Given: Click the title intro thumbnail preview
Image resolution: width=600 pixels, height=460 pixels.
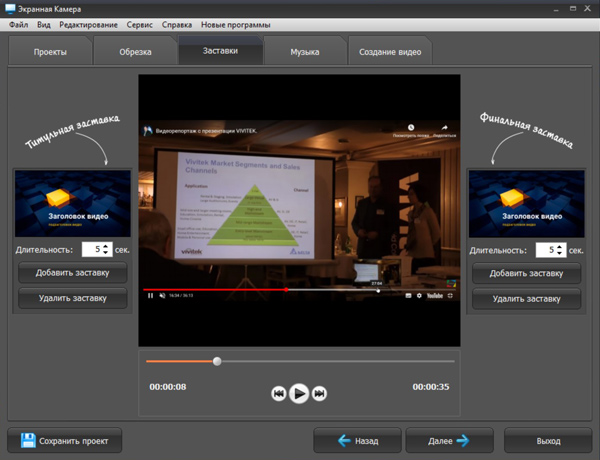Looking at the screenshot, I should pos(73,204).
